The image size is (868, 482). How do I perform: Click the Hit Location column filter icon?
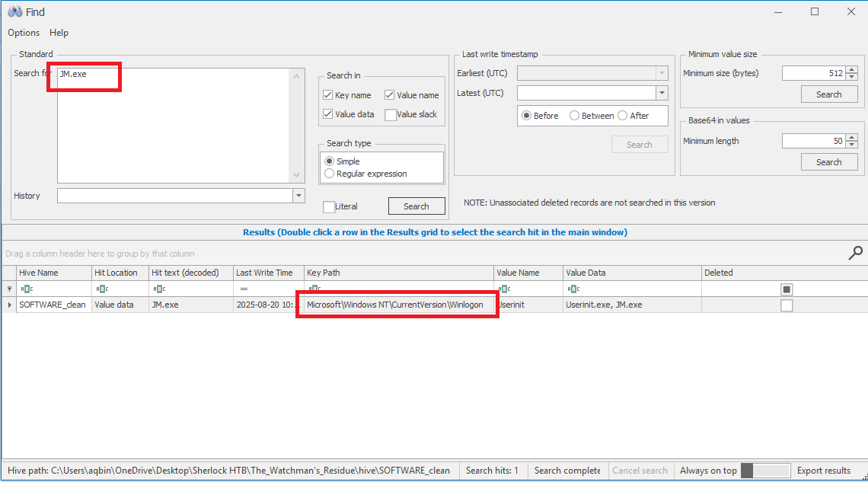click(x=102, y=289)
